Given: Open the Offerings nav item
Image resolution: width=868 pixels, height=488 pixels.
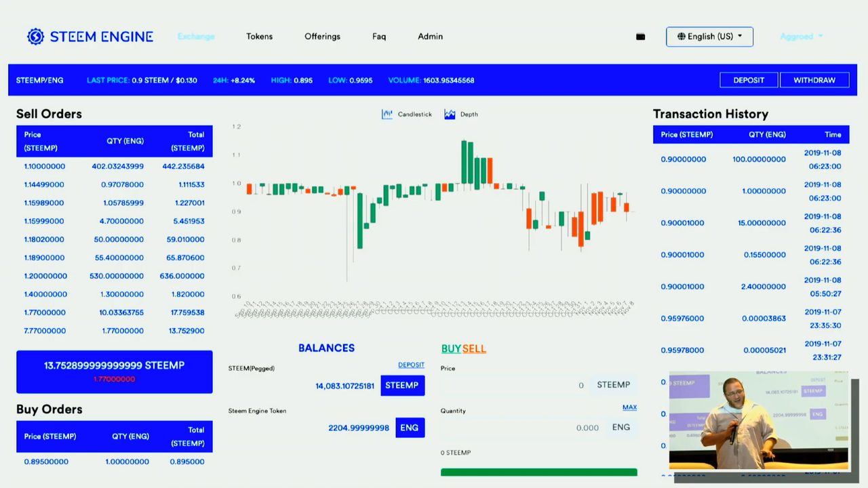Looking at the screenshot, I should pyautogui.click(x=322, y=37).
